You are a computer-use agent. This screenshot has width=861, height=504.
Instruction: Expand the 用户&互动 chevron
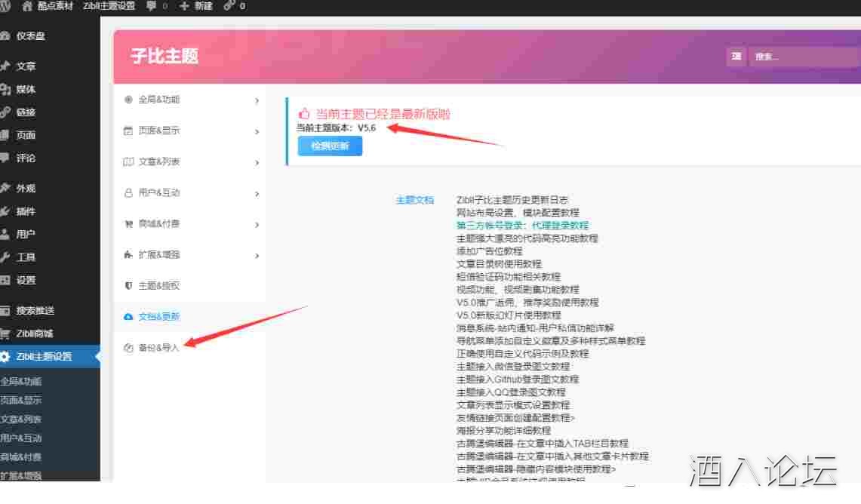[x=257, y=194]
